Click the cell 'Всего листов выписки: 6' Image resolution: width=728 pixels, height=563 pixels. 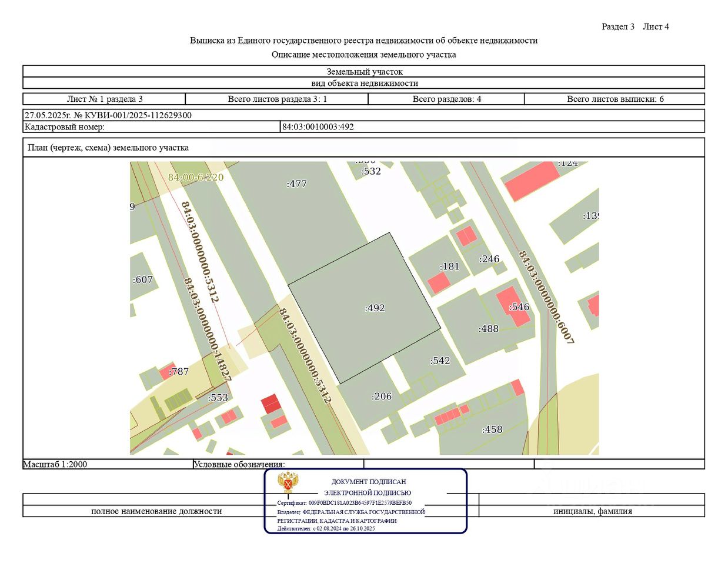point(615,99)
